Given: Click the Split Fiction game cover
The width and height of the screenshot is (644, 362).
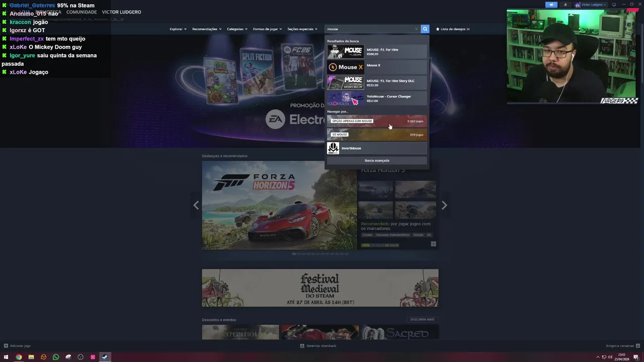Looking at the screenshot, I should pyautogui.click(x=258, y=70).
